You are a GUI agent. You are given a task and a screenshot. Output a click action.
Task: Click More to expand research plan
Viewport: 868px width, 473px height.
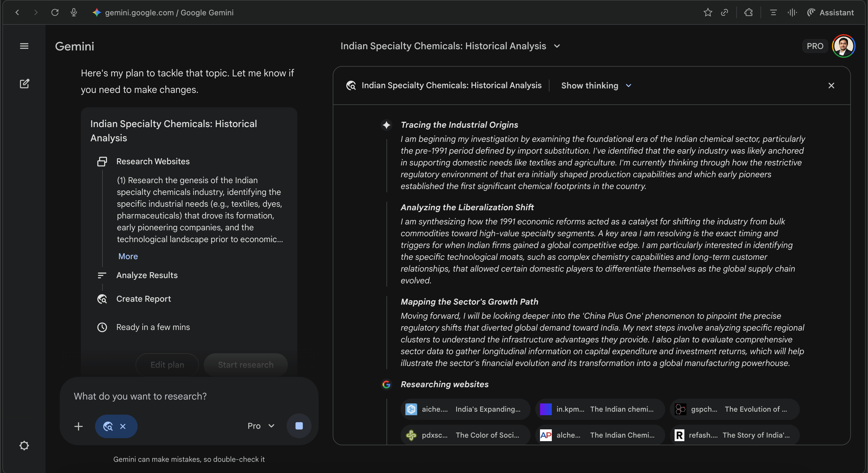(128, 256)
